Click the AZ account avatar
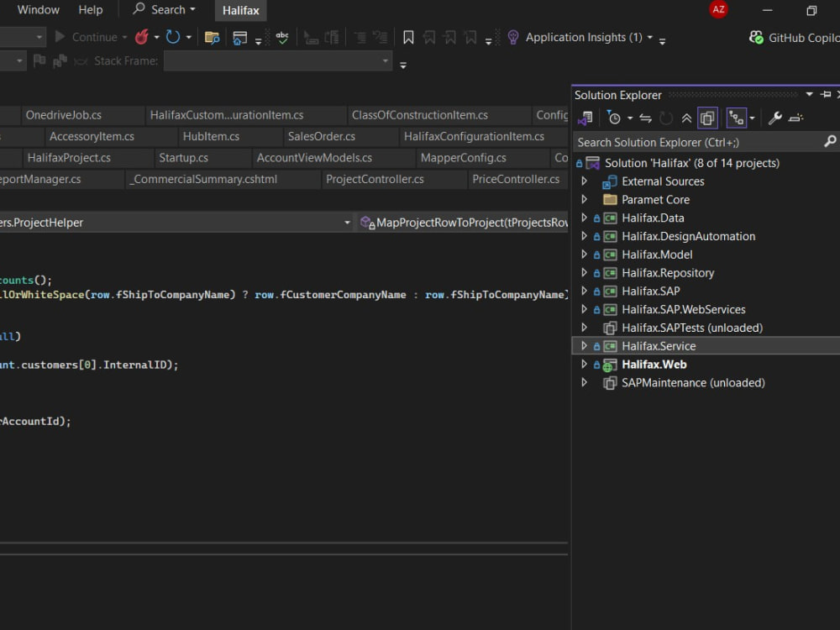 coord(718,9)
